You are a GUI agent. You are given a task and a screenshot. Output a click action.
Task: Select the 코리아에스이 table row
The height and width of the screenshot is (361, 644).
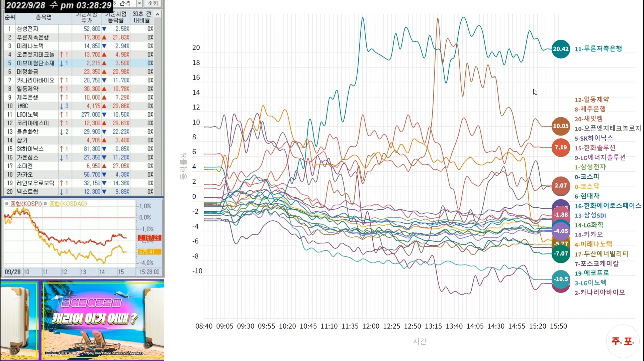coord(79,123)
